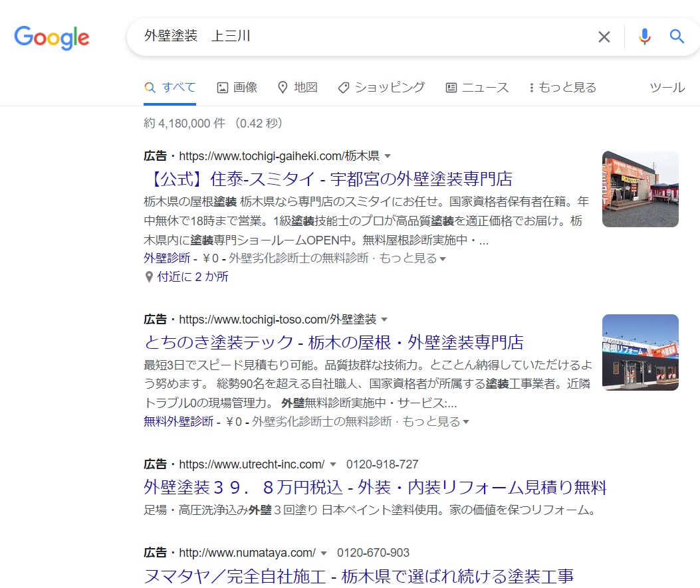The width and height of the screenshot is (700, 588).
Task: Open the 地図 tab
Action: point(297,88)
